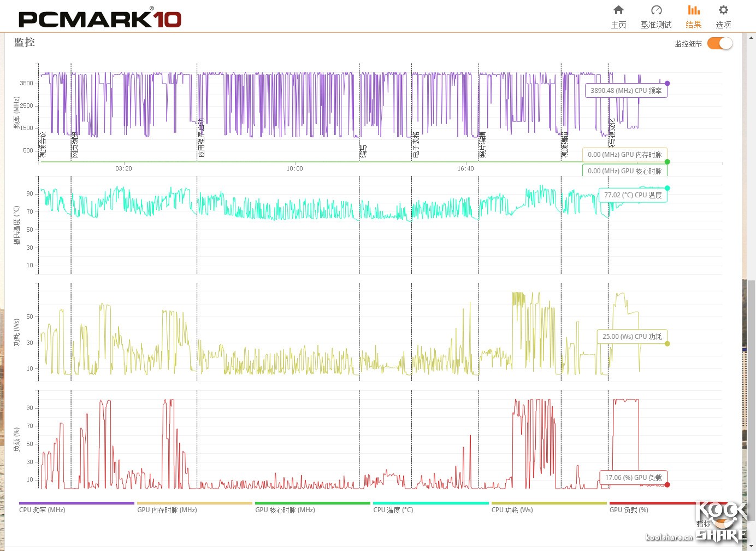Click the 负载 (%) axis title

point(16,439)
